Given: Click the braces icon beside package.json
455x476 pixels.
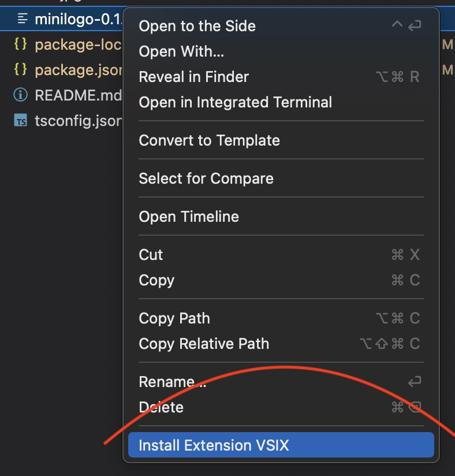Looking at the screenshot, I should pyautogui.click(x=21, y=70).
